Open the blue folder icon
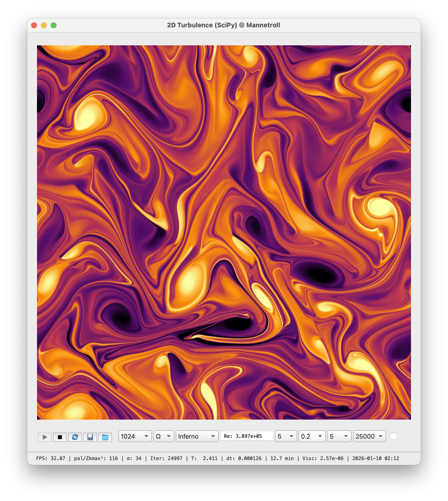The width and height of the screenshot is (448, 501). pyautogui.click(x=105, y=437)
